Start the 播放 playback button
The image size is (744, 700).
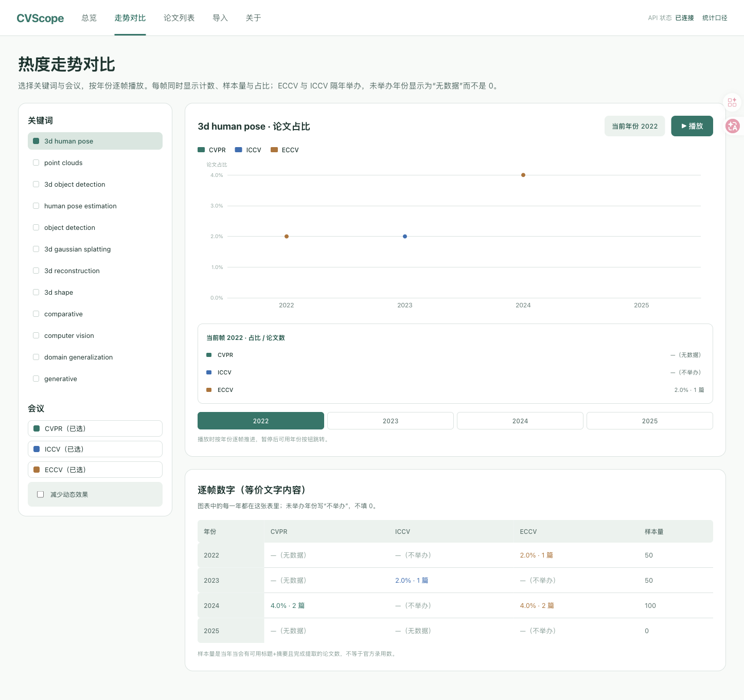point(692,126)
